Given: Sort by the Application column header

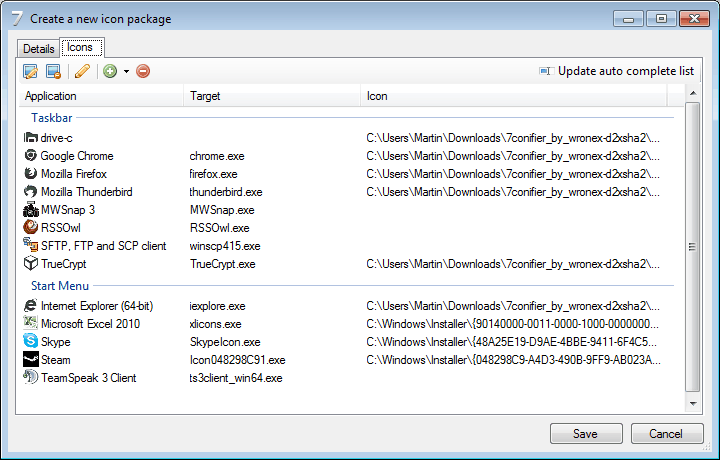Looking at the screenshot, I should (x=100, y=96).
